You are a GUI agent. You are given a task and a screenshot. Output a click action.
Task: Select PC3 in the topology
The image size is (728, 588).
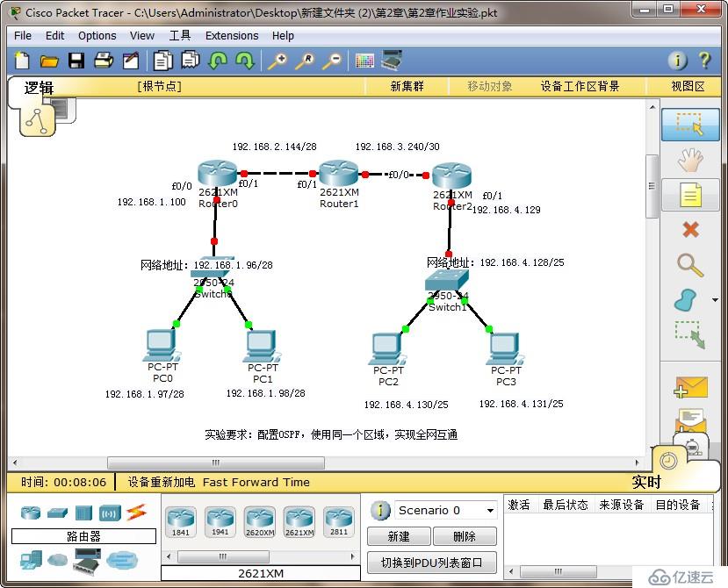(x=505, y=348)
